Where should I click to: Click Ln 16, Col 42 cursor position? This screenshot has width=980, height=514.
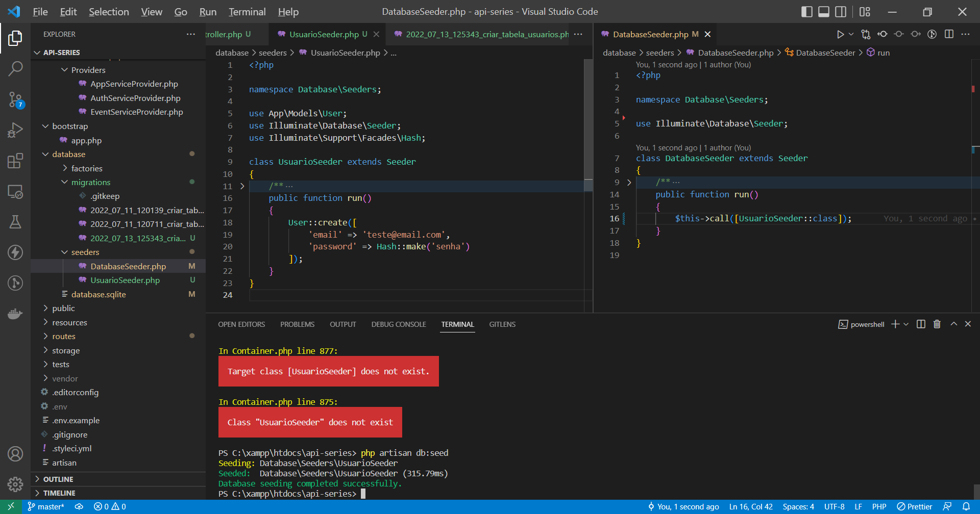point(751,506)
